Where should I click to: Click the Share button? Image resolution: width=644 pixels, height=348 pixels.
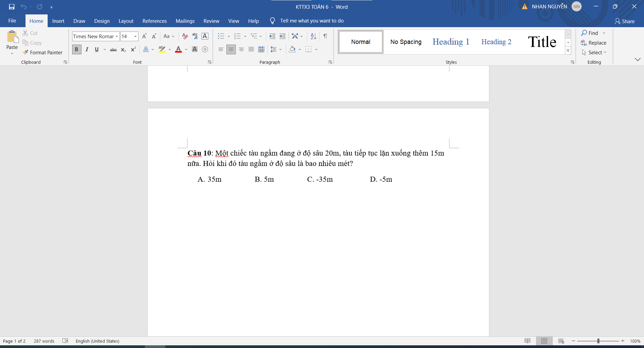pos(625,21)
